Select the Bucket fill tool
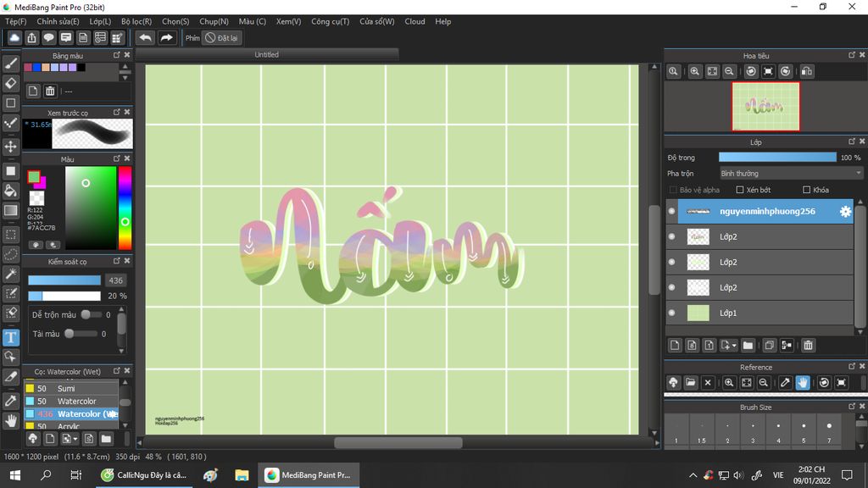Viewport: 868px width, 488px height. [10, 191]
